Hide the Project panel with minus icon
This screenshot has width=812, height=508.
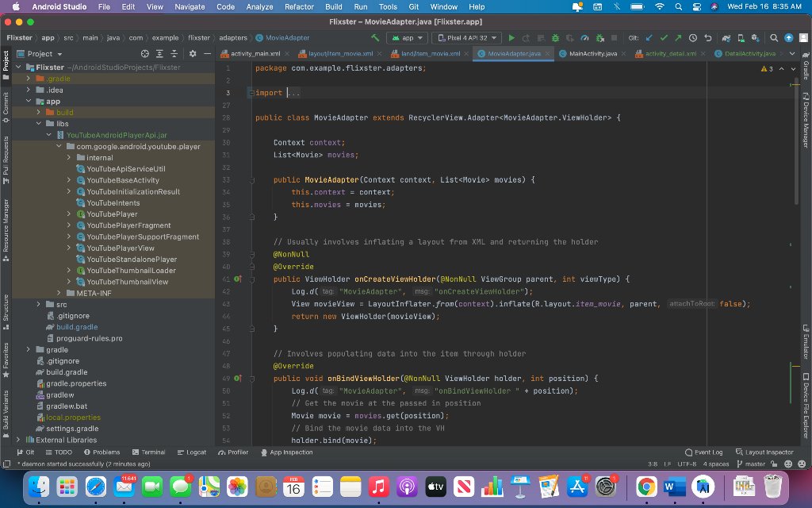[x=207, y=54]
